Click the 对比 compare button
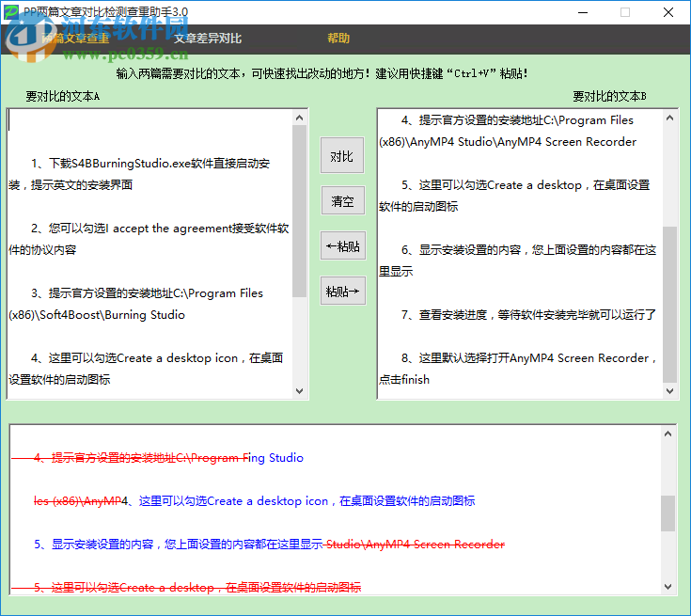The image size is (691, 616). click(x=342, y=155)
